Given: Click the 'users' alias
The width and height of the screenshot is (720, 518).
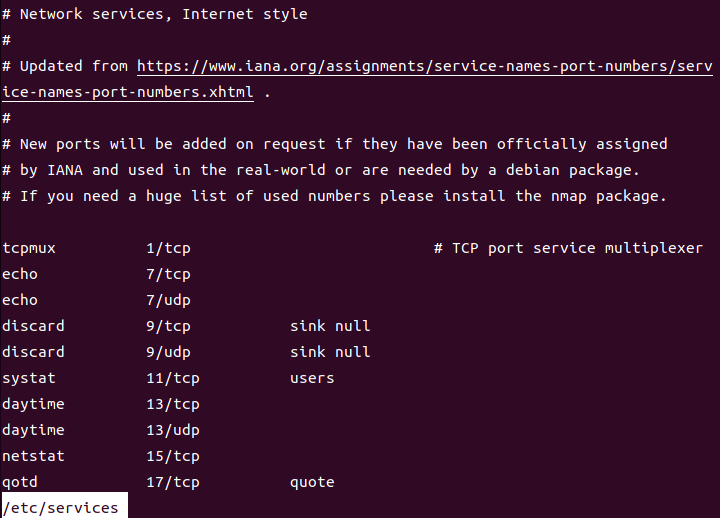Looking at the screenshot, I should pos(312,378).
